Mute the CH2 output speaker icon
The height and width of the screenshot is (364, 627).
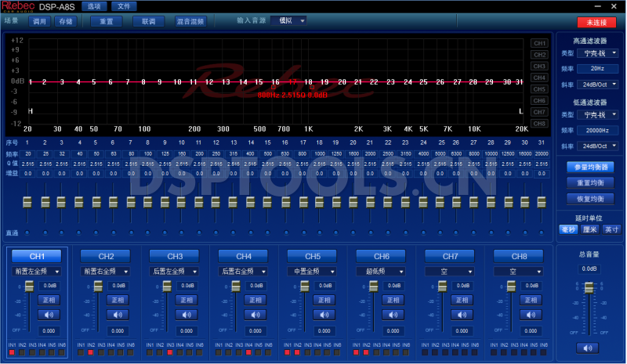118,315
